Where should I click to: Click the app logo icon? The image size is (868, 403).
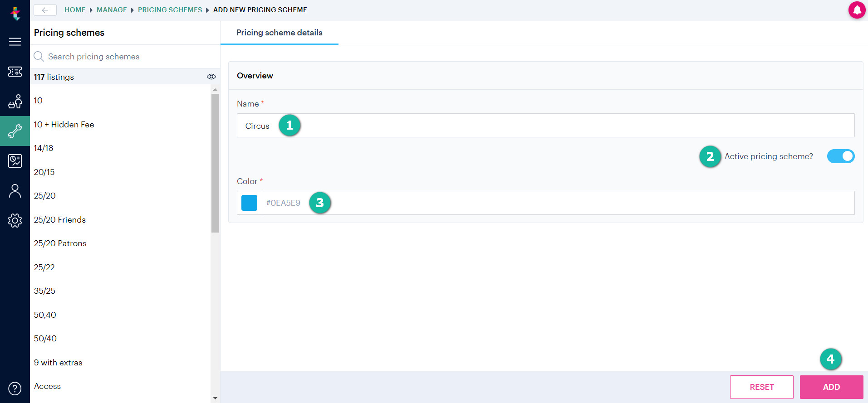[x=15, y=14]
